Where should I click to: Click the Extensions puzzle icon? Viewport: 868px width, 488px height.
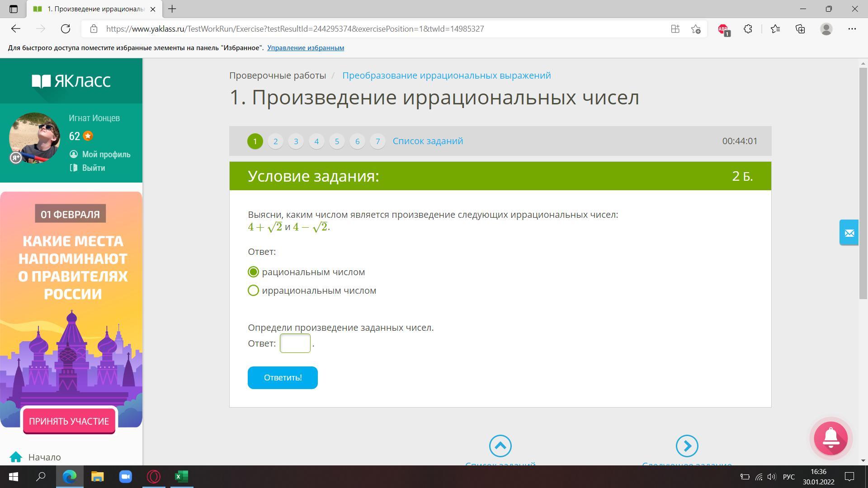[x=748, y=29]
